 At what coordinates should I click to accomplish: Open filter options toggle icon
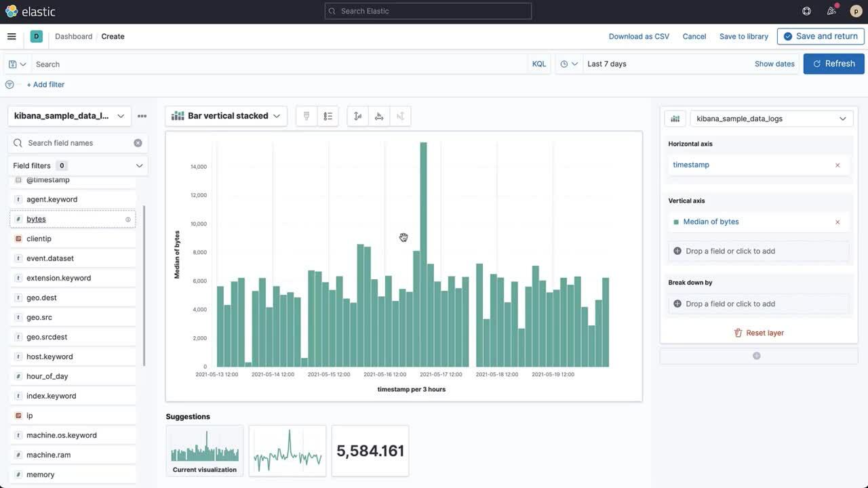point(9,85)
